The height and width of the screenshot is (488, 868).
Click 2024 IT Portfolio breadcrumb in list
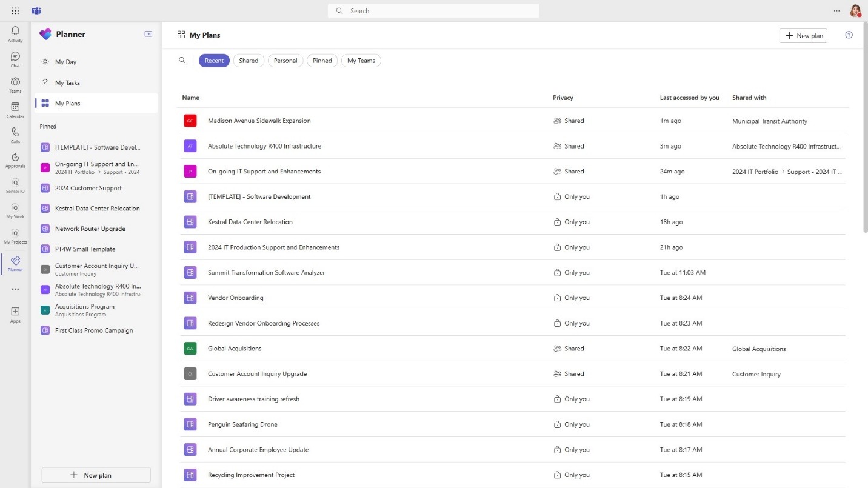point(755,172)
